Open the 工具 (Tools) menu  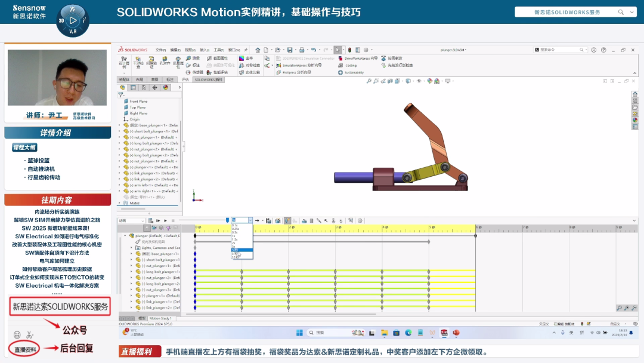tap(218, 50)
